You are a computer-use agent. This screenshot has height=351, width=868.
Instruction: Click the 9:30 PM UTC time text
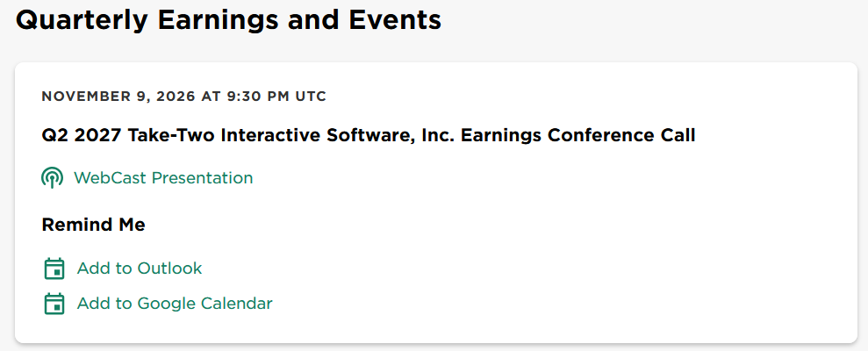point(277,97)
